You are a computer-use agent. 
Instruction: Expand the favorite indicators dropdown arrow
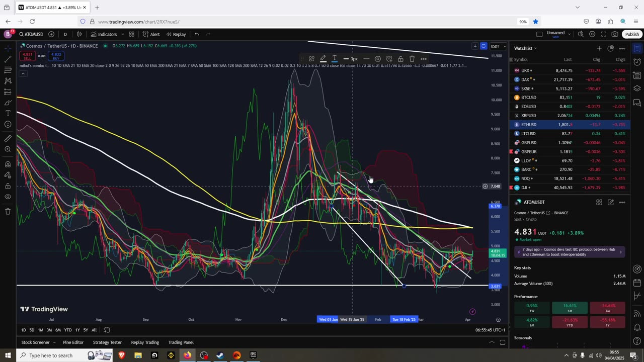coord(123,34)
